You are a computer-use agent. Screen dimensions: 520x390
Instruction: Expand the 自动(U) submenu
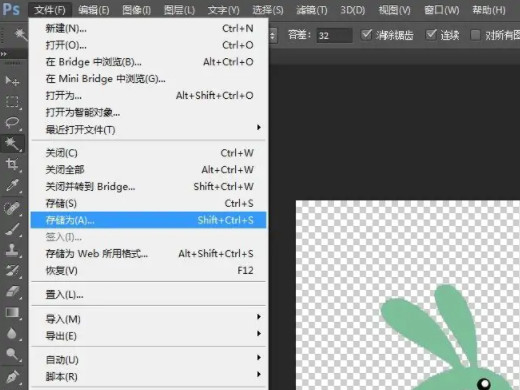[148, 360]
